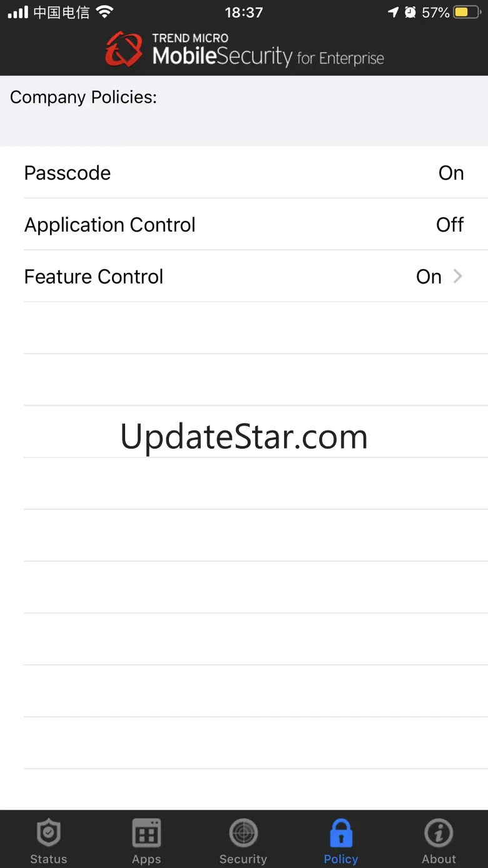Viewport: 488px width, 868px height.
Task: Tap the battery icon in status bar
Action: tap(468, 13)
